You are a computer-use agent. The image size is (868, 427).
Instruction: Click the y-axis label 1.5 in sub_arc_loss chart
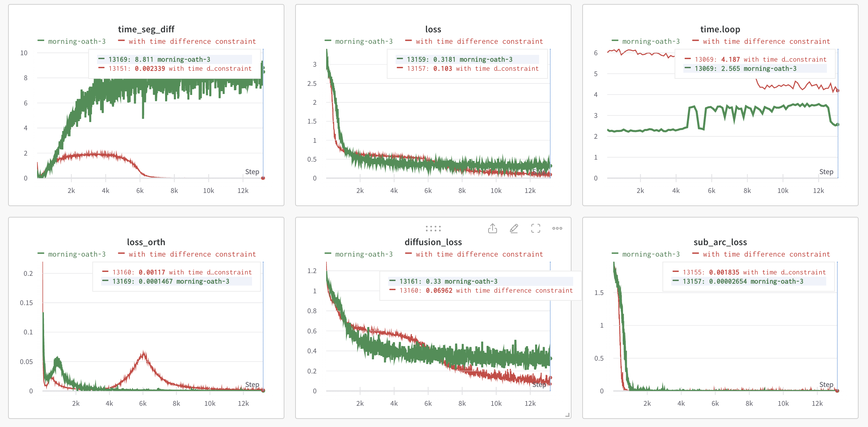(599, 293)
